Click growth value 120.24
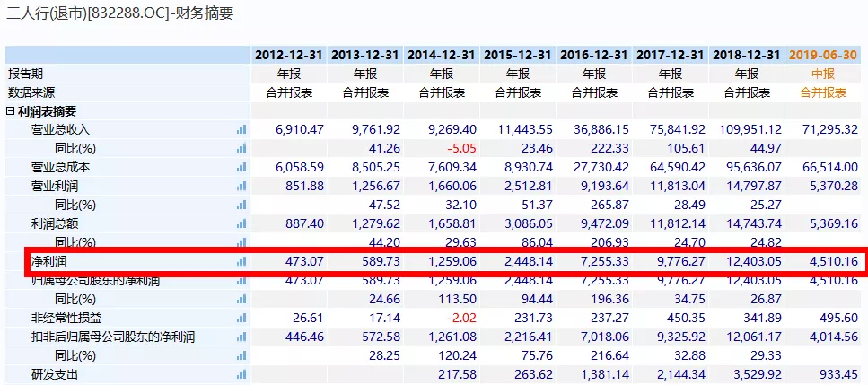The height and width of the screenshot is (385, 868). coord(457,355)
